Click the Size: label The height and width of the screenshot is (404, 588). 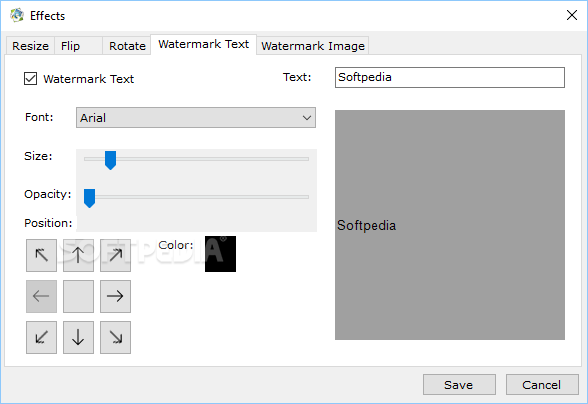point(38,156)
